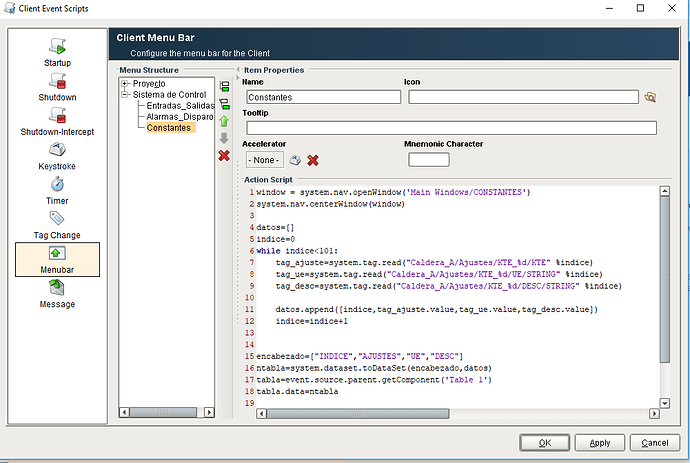Image resolution: width=690 pixels, height=463 pixels.
Task: Select Sistema de Control tree item
Action: [169, 95]
